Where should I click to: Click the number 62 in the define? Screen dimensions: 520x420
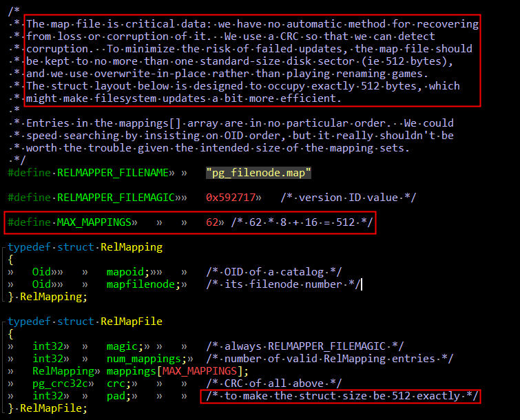(x=211, y=222)
